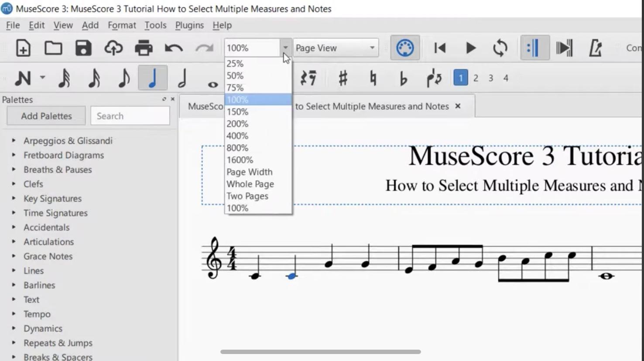The height and width of the screenshot is (361, 644).
Task: Open the Help menu
Action: click(x=222, y=25)
